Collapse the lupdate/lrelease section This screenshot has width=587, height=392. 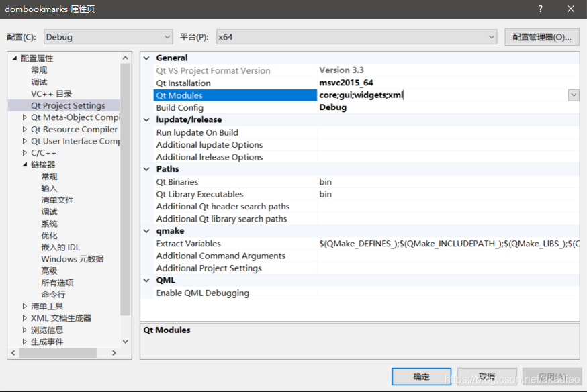click(x=146, y=120)
